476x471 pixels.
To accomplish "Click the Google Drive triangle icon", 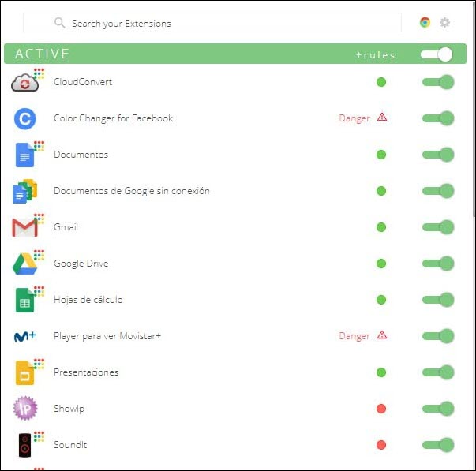I will pyautogui.click(x=25, y=264).
